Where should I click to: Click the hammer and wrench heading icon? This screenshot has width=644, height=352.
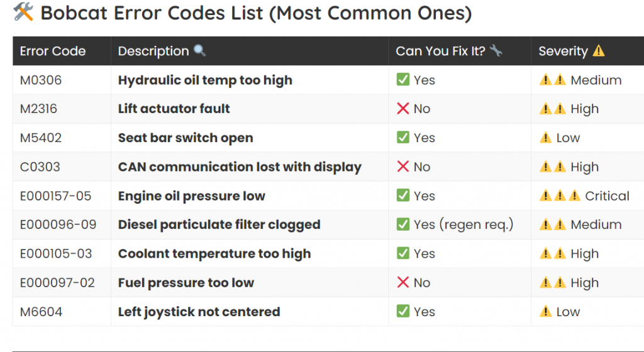click(23, 11)
